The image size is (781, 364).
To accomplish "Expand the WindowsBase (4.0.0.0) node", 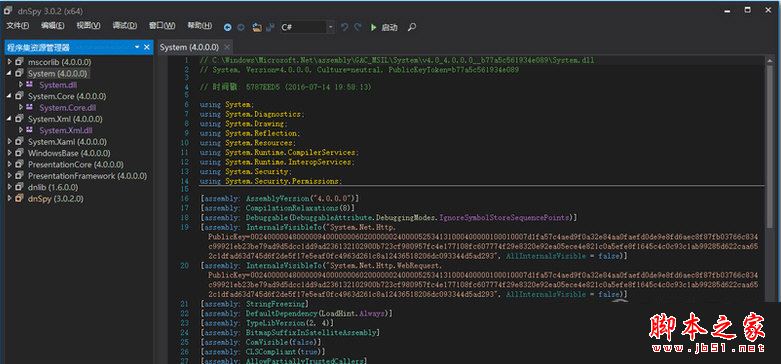I will pos(9,153).
